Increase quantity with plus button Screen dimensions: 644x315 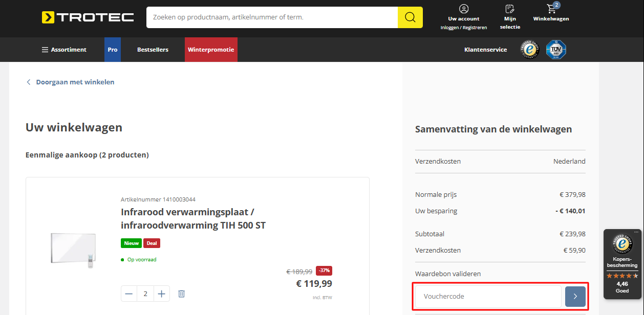tap(161, 294)
